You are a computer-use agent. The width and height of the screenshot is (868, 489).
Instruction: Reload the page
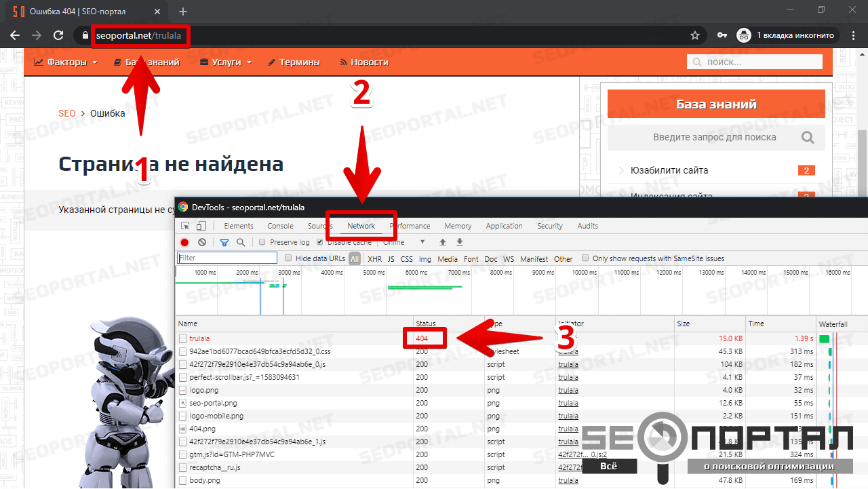58,35
